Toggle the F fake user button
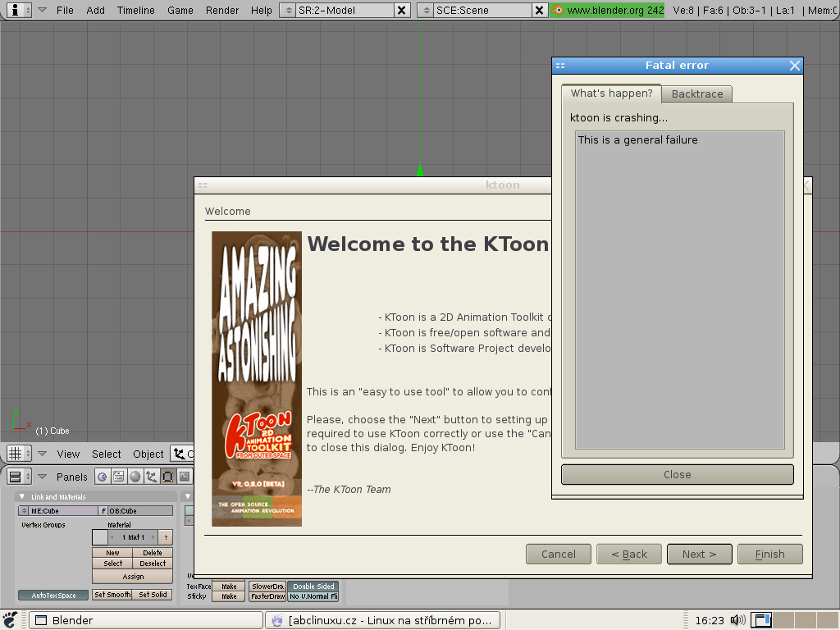The width and height of the screenshot is (840, 630). point(104,511)
